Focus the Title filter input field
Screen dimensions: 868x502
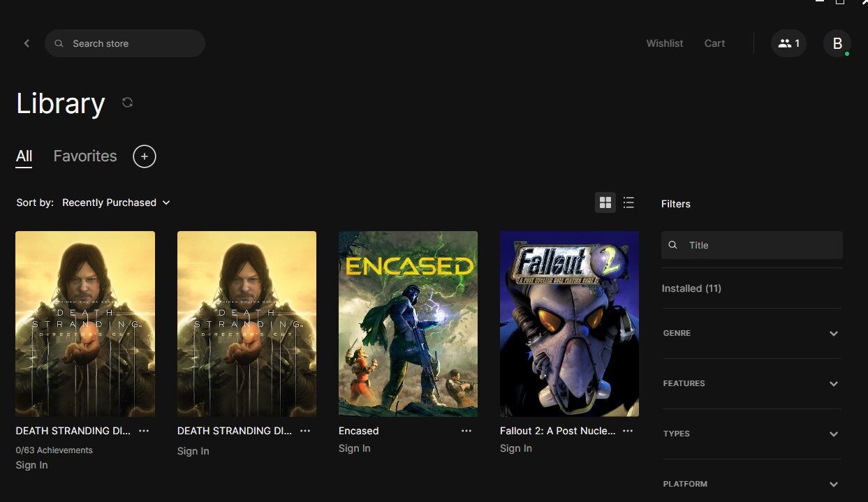(x=752, y=245)
